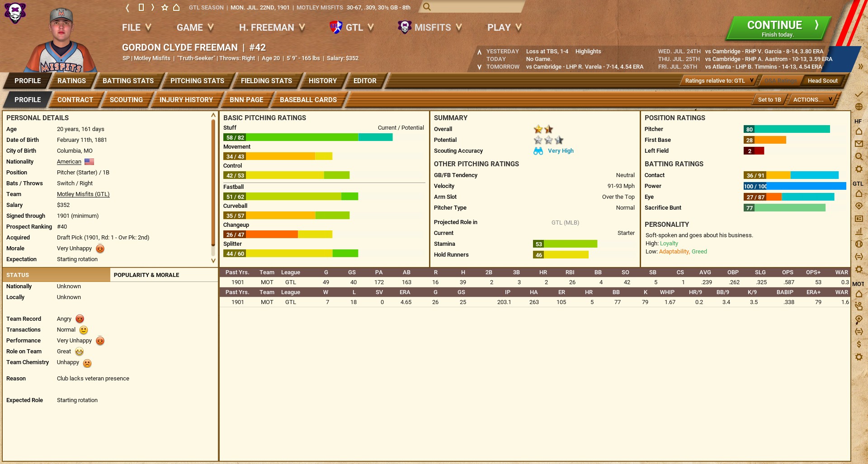Open the ACTIONS... dropdown
Screen dimensions: 868x464
click(x=813, y=100)
